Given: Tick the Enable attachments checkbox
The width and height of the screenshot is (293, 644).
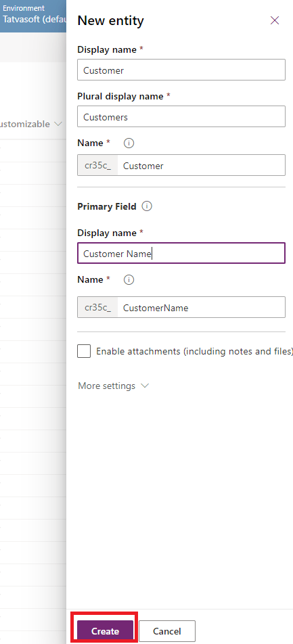Looking at the screenshot, I should [x=84, y=351].
